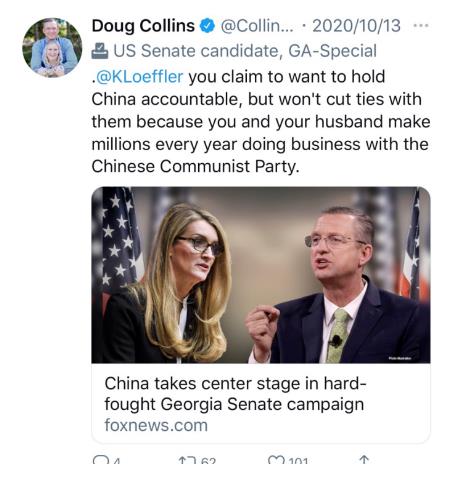Click the US Senate candidate label
This screenshot has width=469, height=484.
(245, 51)
